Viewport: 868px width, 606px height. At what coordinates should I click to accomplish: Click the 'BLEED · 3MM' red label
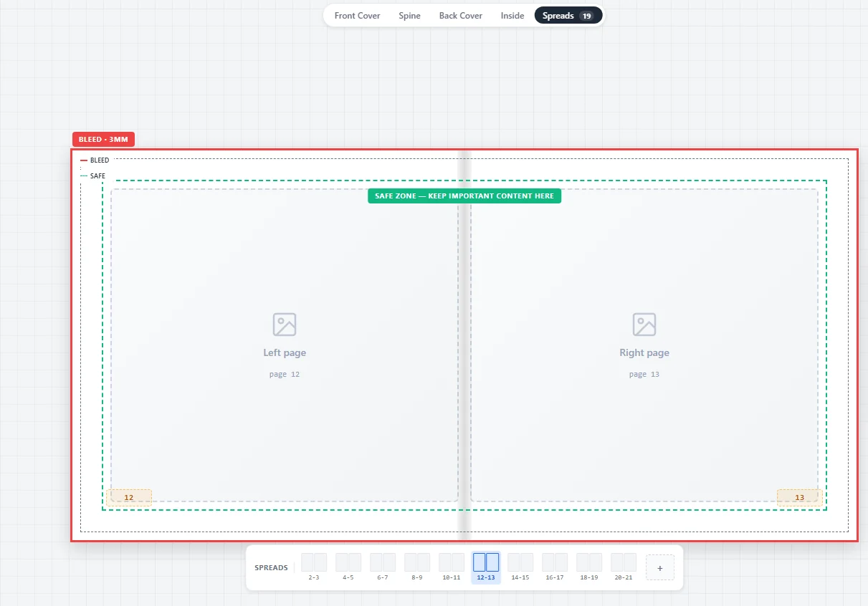click(x=103, y=140)
